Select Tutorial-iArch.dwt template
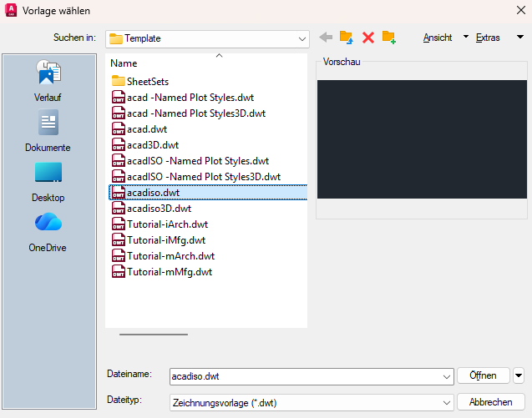The width and height of the screenshot is (532, 418). click(x=167, y=224)
